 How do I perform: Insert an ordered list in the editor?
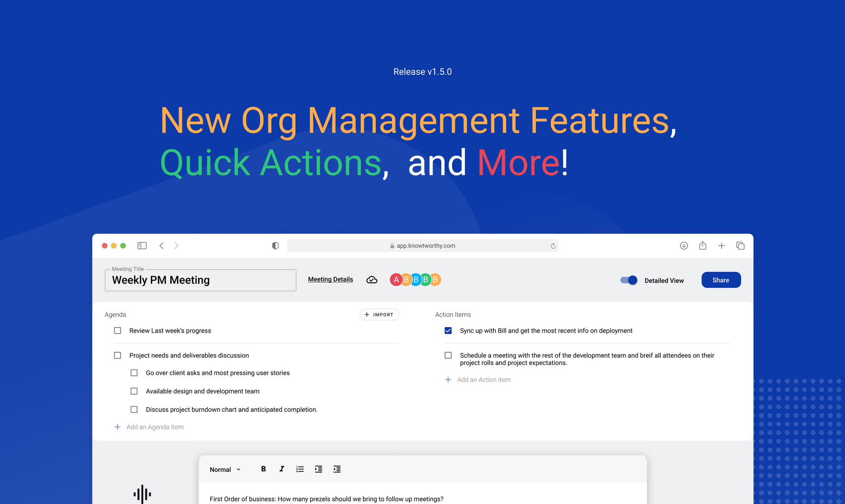[x=300, y=469]
